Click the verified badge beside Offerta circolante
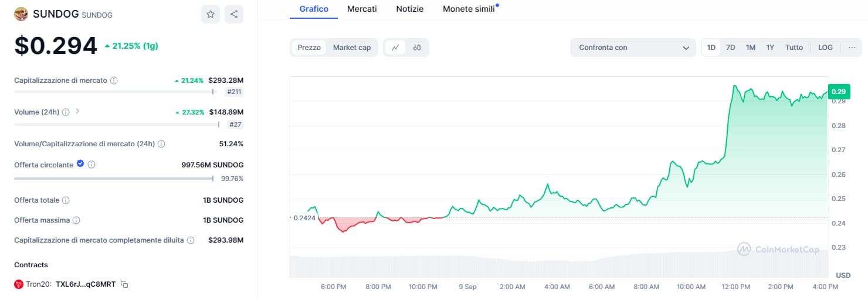868x299 pixels. (81, 164)
